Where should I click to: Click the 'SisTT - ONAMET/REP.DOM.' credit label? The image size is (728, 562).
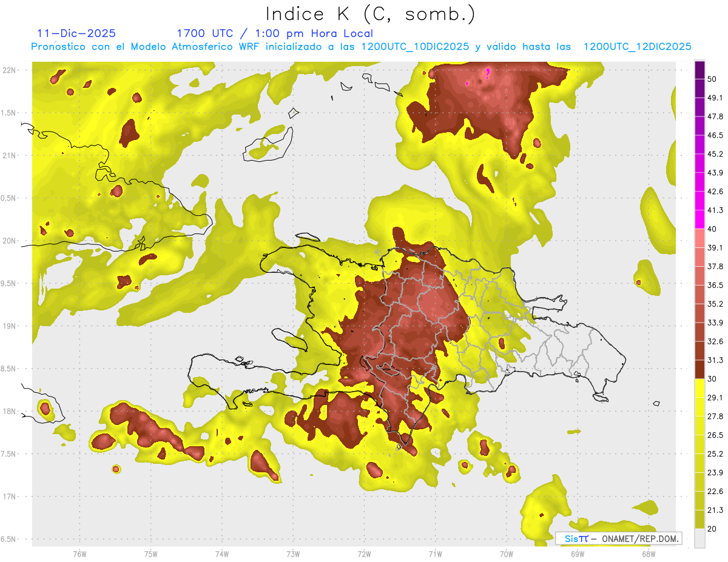click(618, 538)
